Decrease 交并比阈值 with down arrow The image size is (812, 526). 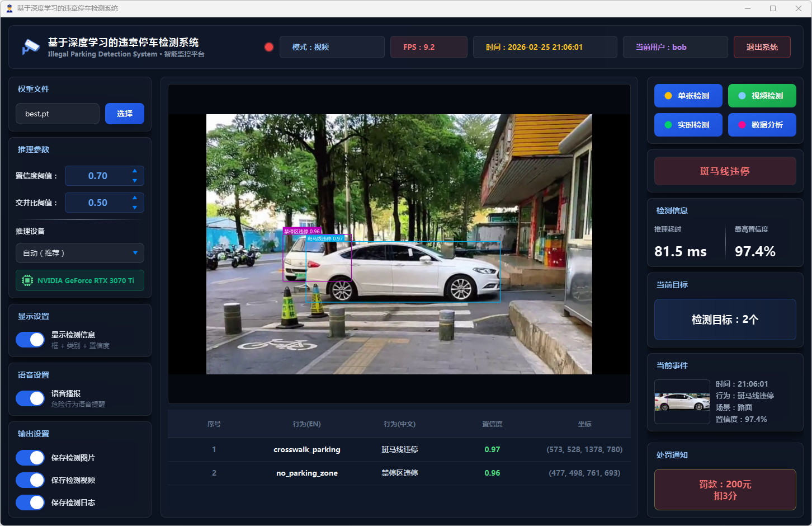click(135, 207)
